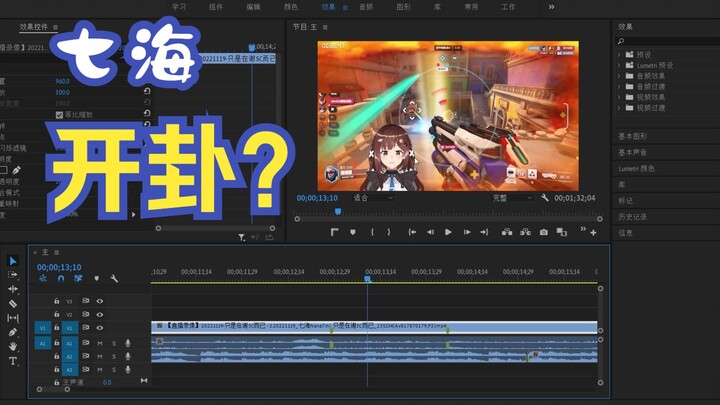This screenshot has height=405, width=720.
Task: Solo audio track A2
Action: click(114, 356)
